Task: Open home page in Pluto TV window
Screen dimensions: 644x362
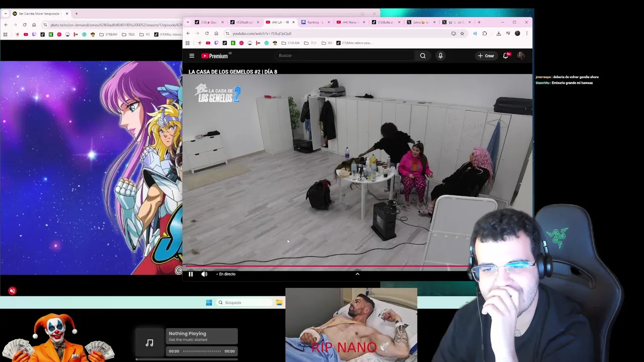Action: point(34,25)
